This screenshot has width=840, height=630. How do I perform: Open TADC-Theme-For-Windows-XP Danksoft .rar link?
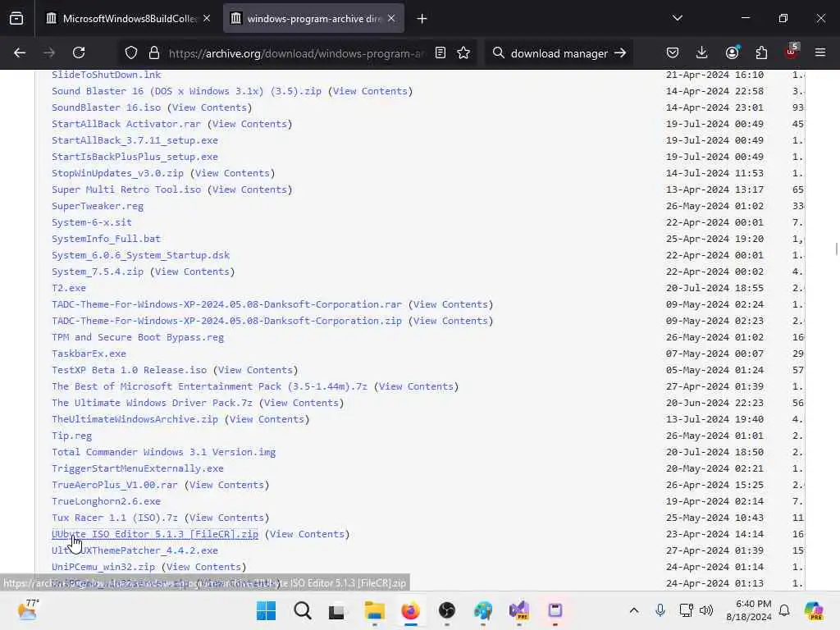pyautogui.click(x=226, y=304)
